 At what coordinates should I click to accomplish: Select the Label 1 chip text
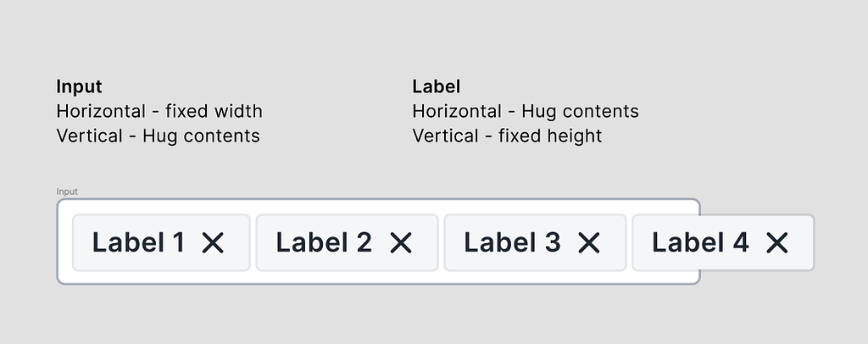(x=137, y=243)
